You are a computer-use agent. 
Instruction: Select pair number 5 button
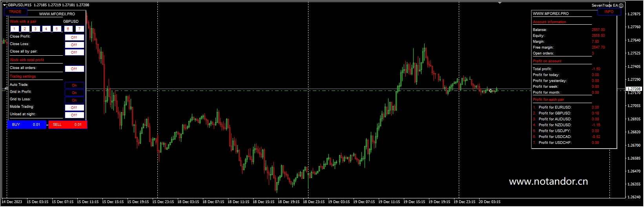57,29
